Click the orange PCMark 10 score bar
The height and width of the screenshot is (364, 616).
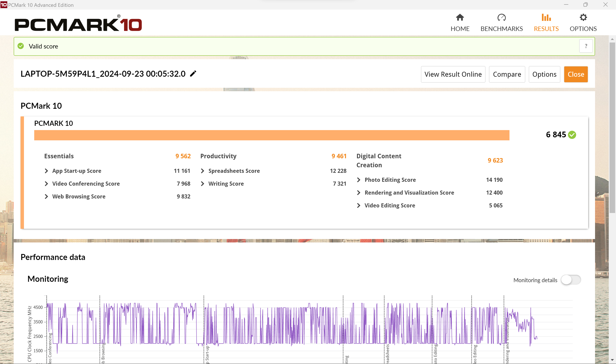click(272, 135)
